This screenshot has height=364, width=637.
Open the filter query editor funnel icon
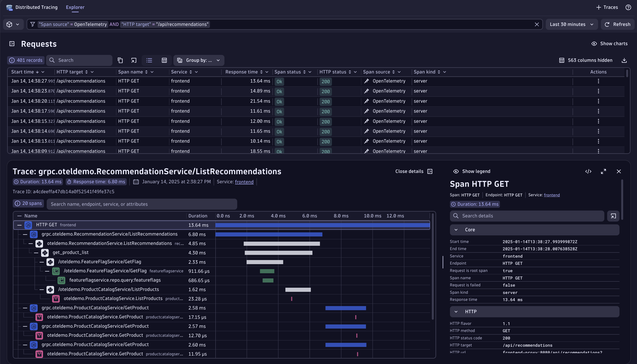pyautogui.click(x=33, y=24)
